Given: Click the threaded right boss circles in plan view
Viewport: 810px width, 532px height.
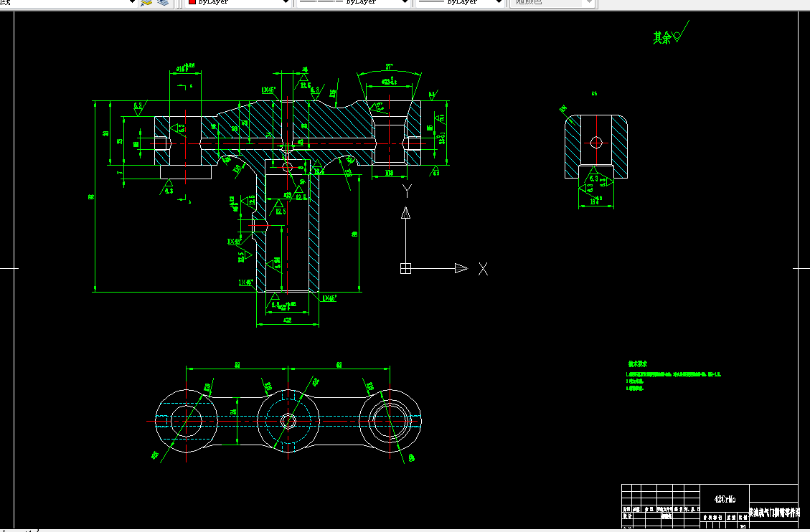Looking at the screenshot, I should point(390,421).
